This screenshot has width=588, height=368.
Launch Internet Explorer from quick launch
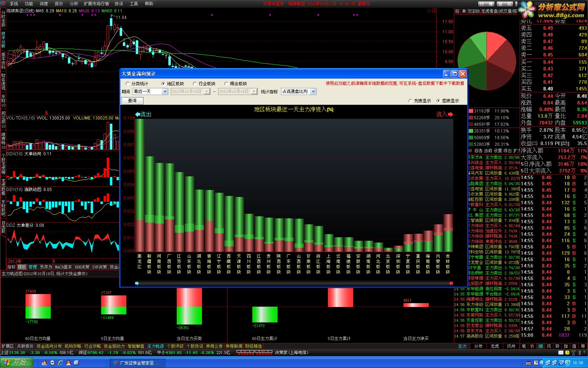coord(61,363)
